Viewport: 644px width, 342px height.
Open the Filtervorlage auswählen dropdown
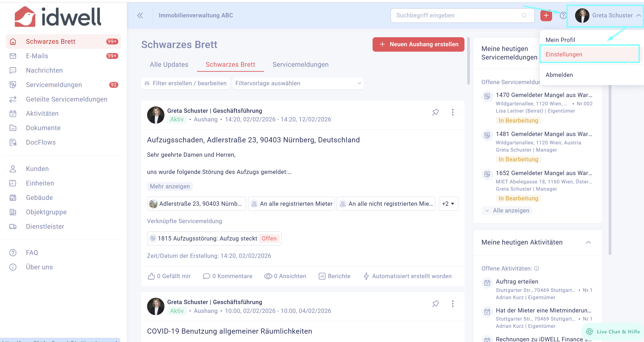pos(298,83)
